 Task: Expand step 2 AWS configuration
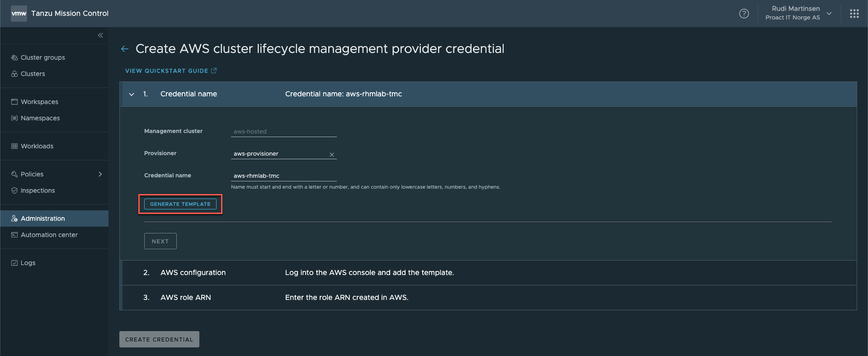coord(489,273)
